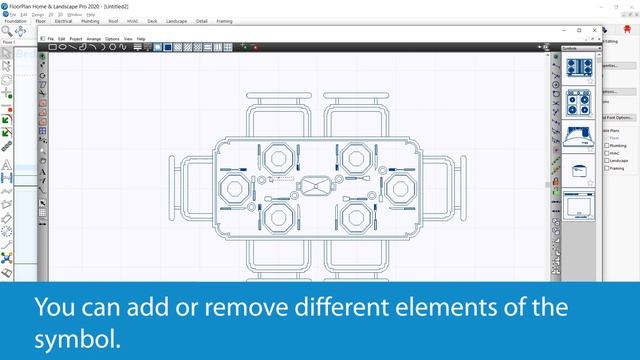Select the range hood symbol thumbnail
This screenshot has height=360, width=640.
coord(578,137)
